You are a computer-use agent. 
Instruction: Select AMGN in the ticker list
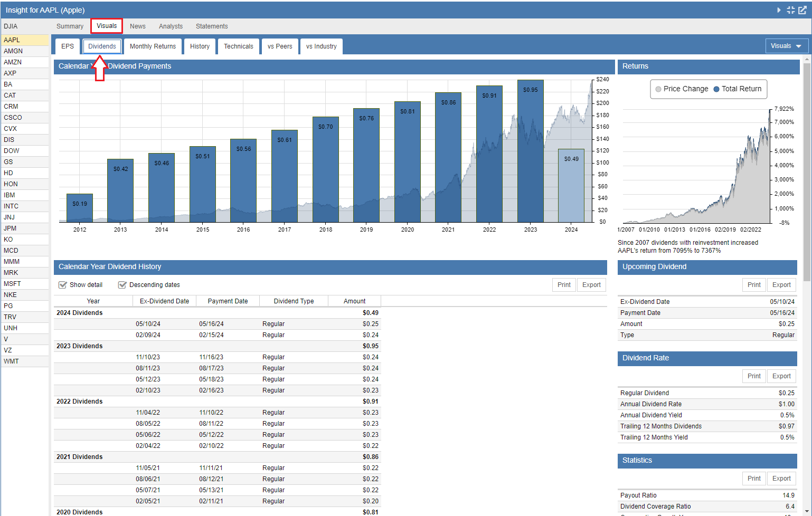click(x=25, y=51)
